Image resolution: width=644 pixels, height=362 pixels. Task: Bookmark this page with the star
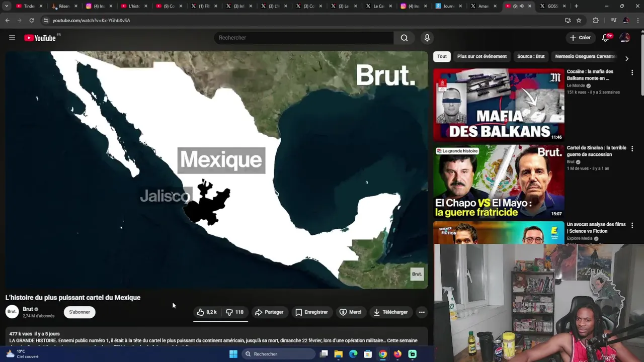pyautogui.click(x=579, y=20)
